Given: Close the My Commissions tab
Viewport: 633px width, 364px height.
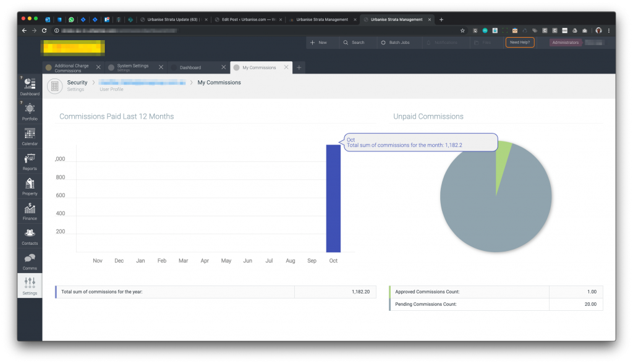Looking at the screenshot, I should 286,67.
